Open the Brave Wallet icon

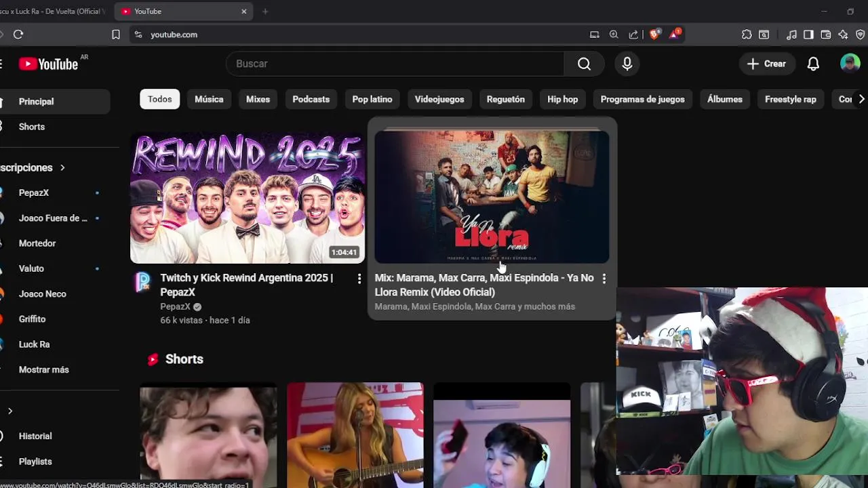(826, 35)
